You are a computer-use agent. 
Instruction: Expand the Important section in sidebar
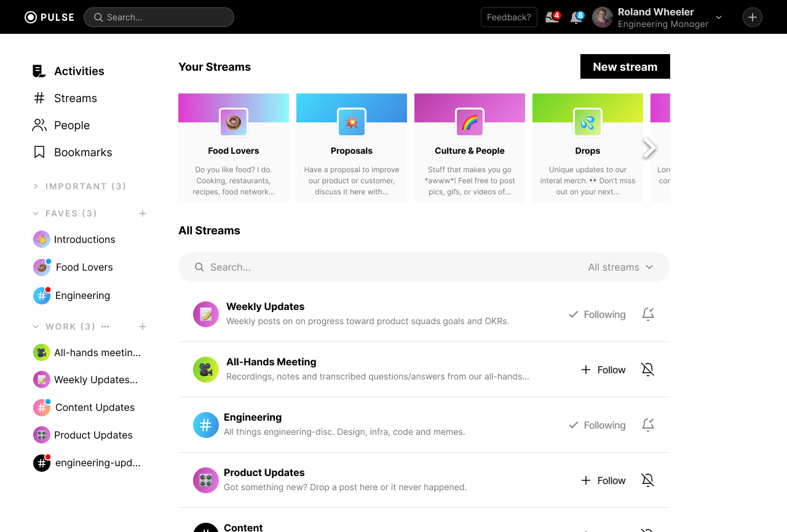36,186
